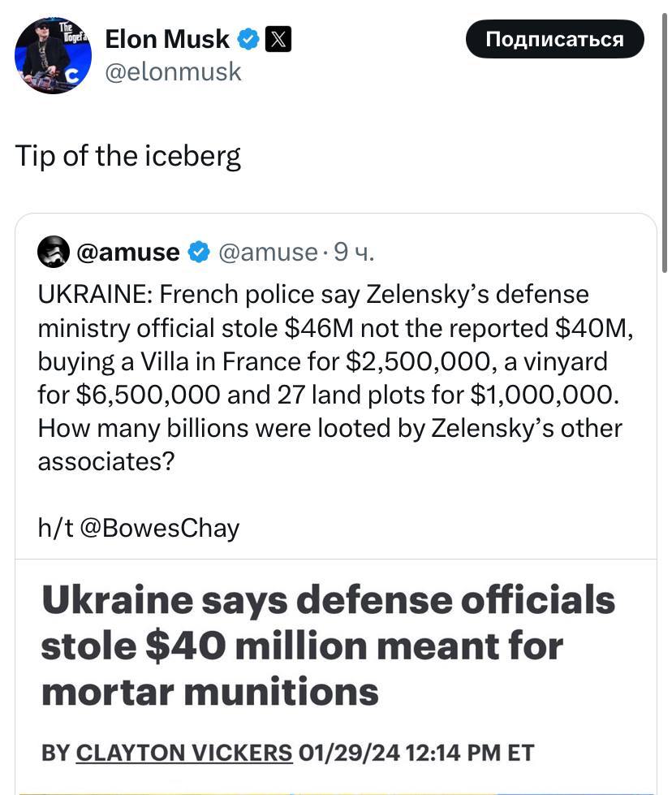Image resolution: width=672 pixels, height=795 pixels.
Task: Click the @elonmusk handle
Action: click(174, 71)
